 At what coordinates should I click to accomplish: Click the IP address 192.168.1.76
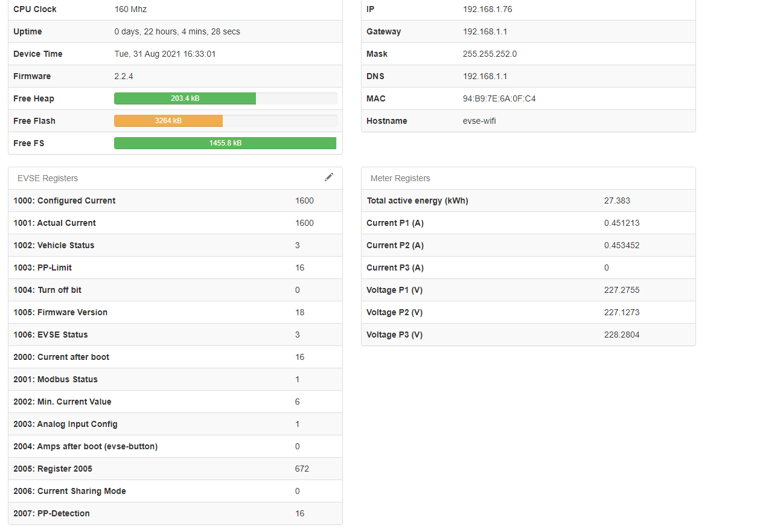(487, 9)
